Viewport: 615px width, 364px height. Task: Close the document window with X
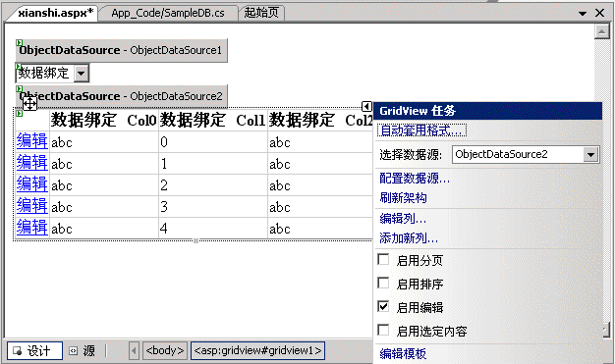pos(599,13)
